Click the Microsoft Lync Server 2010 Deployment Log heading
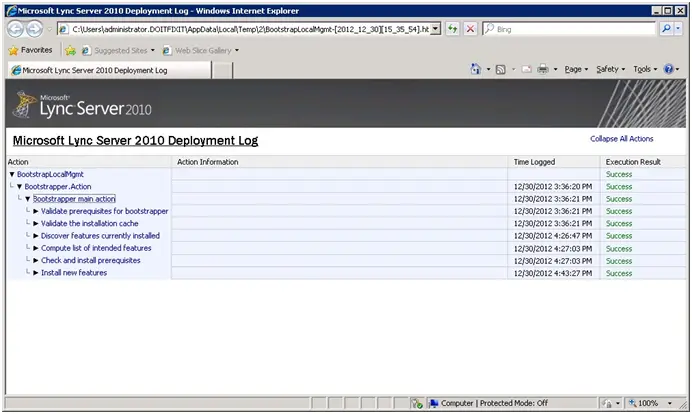Viewport: 692px width, 414px height. click(x=135, y=141)
